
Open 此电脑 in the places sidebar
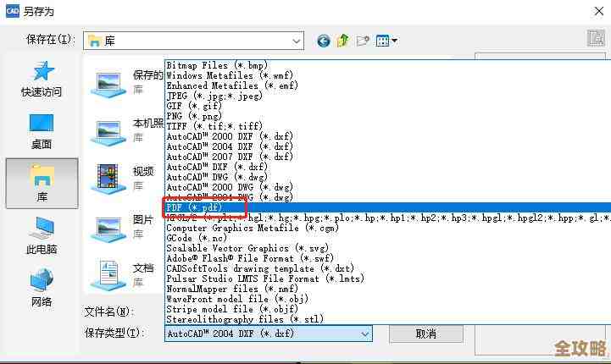42,236
